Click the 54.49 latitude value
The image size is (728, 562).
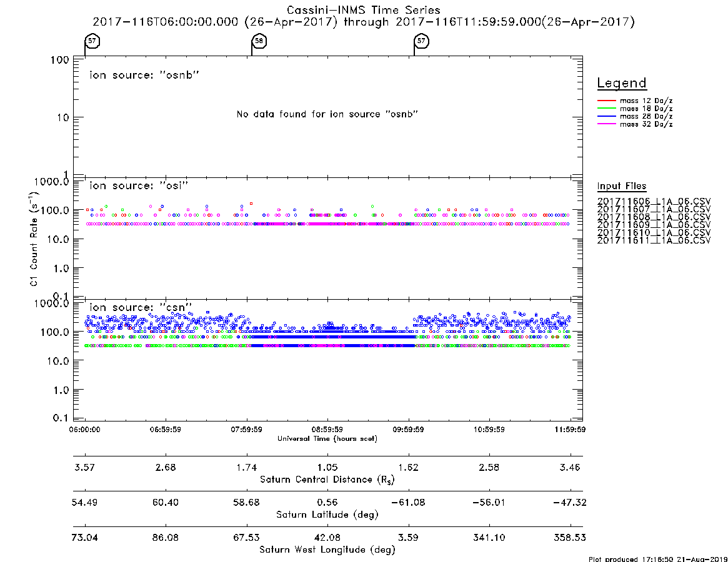point(84,503)
